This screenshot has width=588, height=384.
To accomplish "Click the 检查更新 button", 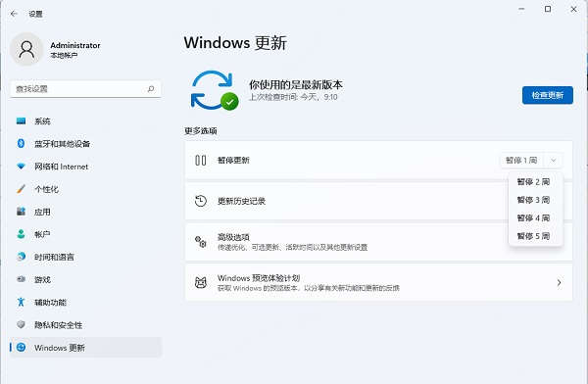I will (548, 95).
